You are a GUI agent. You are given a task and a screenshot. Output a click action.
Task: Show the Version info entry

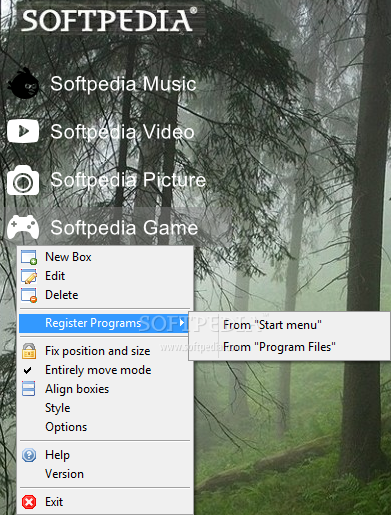click(x=105, y=474)
